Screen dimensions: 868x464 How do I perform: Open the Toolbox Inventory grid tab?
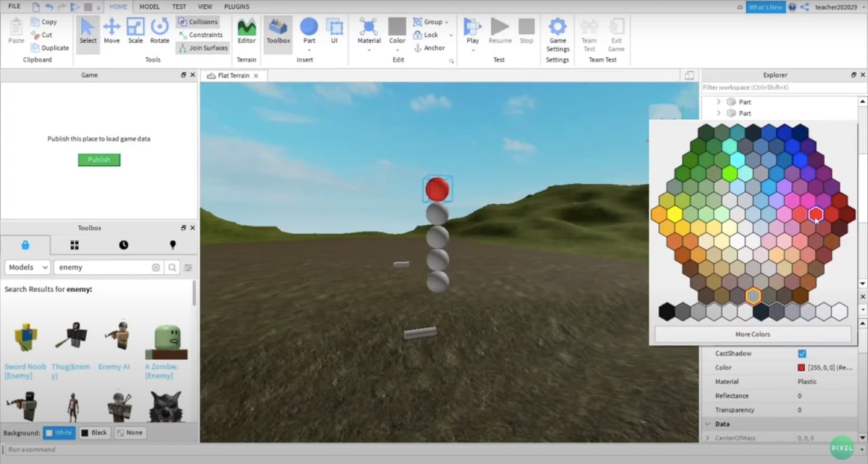75,245
